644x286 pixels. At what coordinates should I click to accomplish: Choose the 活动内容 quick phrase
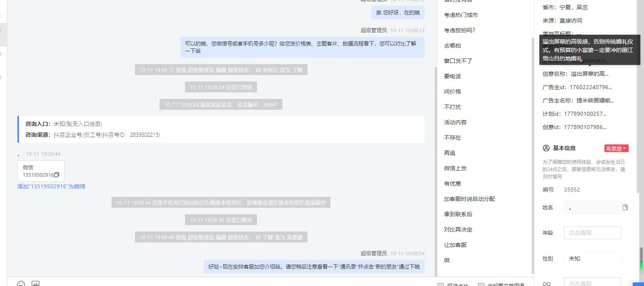click(455, 122)
